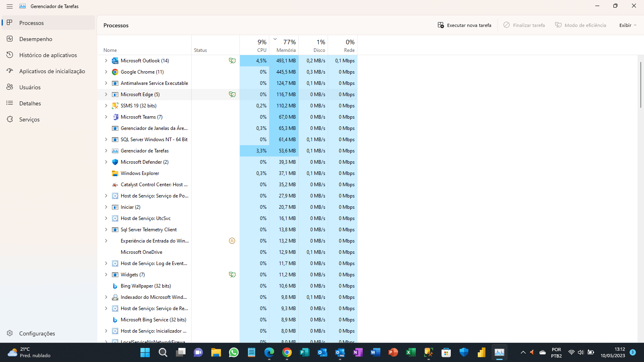Select the Microsoft Outlook process icon
This screenshot has height=362, width=644.
tap(115, 61)
